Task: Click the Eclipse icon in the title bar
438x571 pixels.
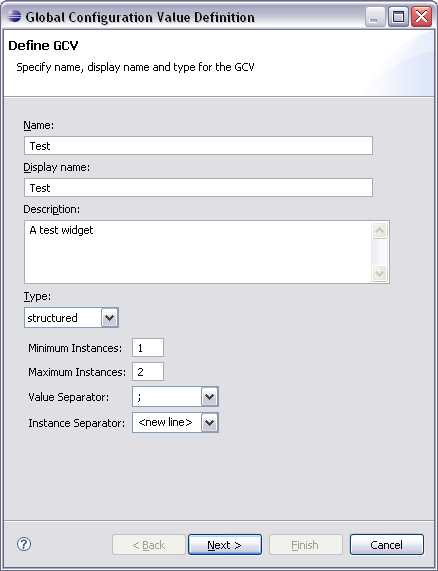Action: (x=14, y=16)
